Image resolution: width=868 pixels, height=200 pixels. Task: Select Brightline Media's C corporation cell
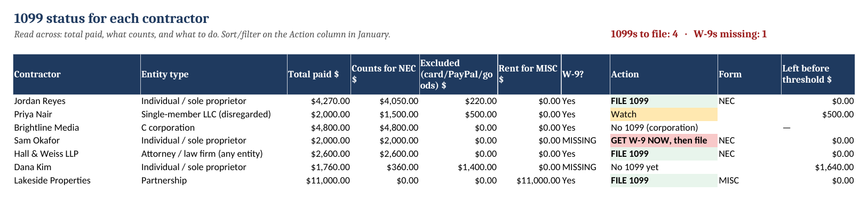tap(213, 127)
